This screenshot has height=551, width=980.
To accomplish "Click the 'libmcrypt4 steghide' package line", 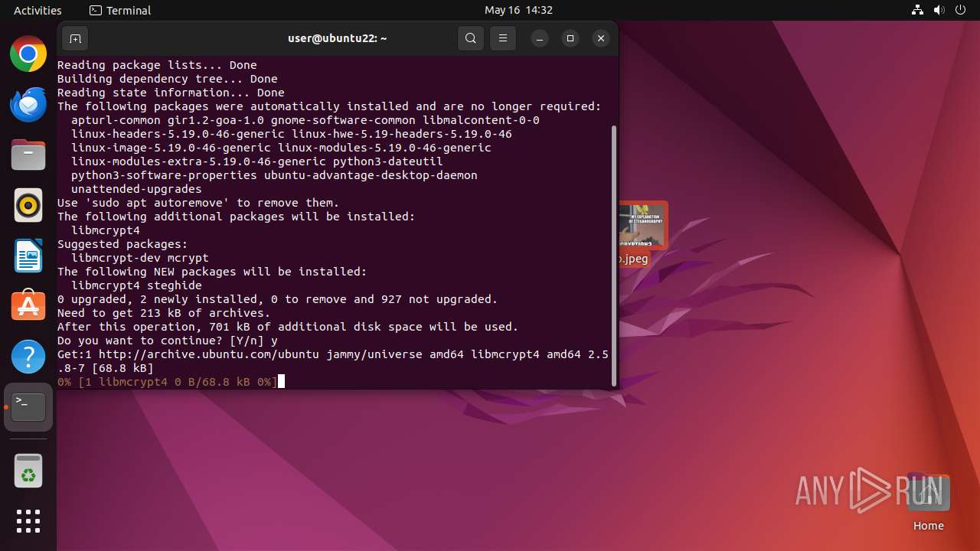I will point(136,285).
